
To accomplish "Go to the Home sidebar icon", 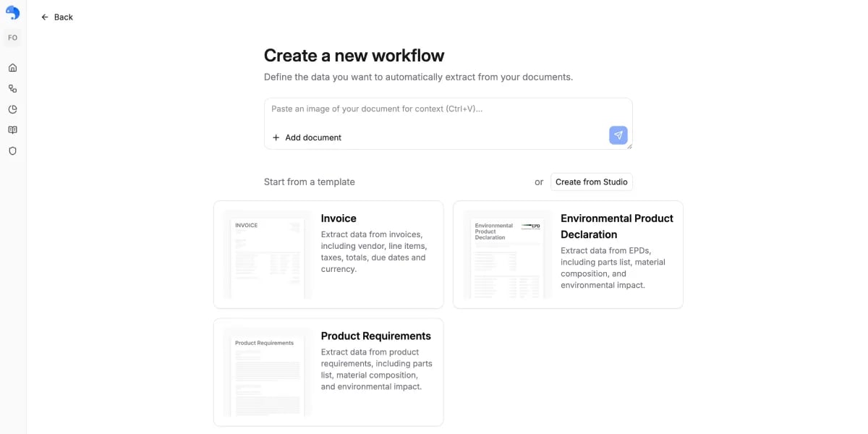I will tap(12, 68).
